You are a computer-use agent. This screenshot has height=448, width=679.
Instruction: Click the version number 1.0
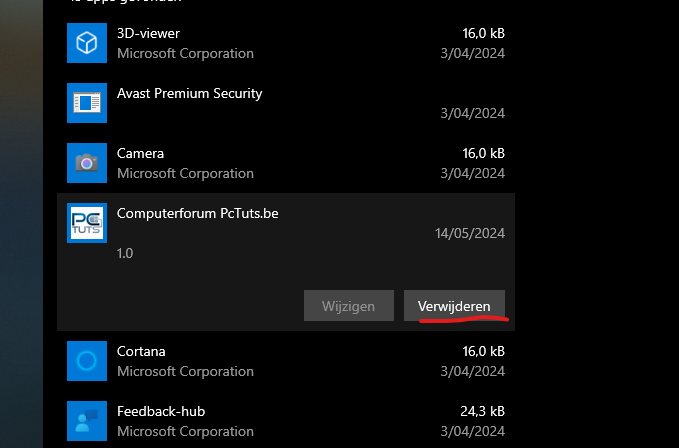125,253
